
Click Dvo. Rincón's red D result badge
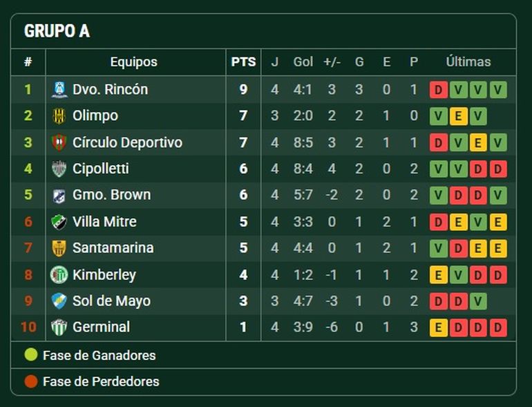click(439, 90)
